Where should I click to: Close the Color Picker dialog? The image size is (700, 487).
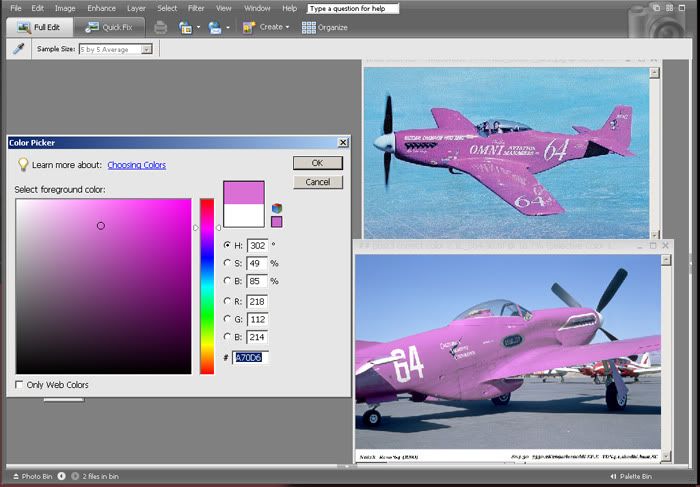click(x=343, y=142)
